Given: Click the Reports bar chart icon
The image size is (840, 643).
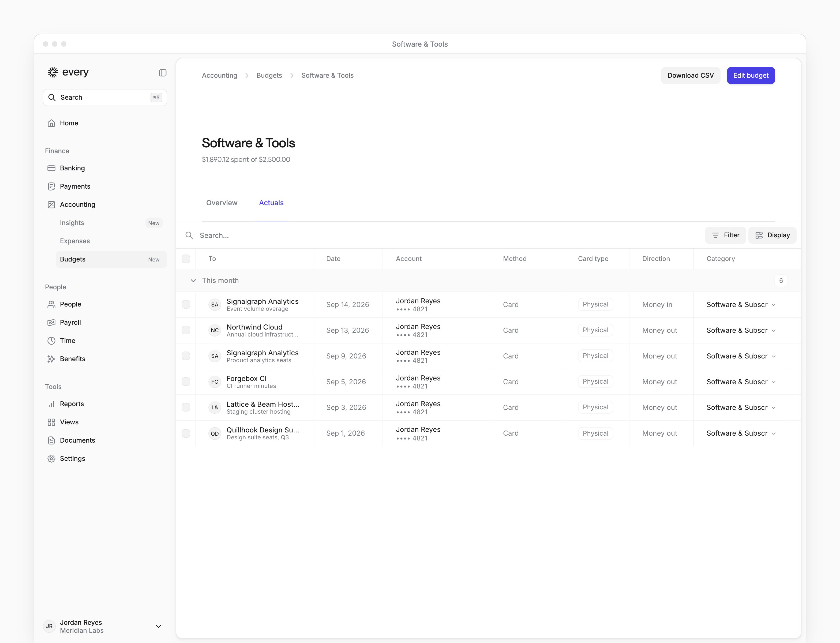Looking at the screenshot, I should pos(51,404).
